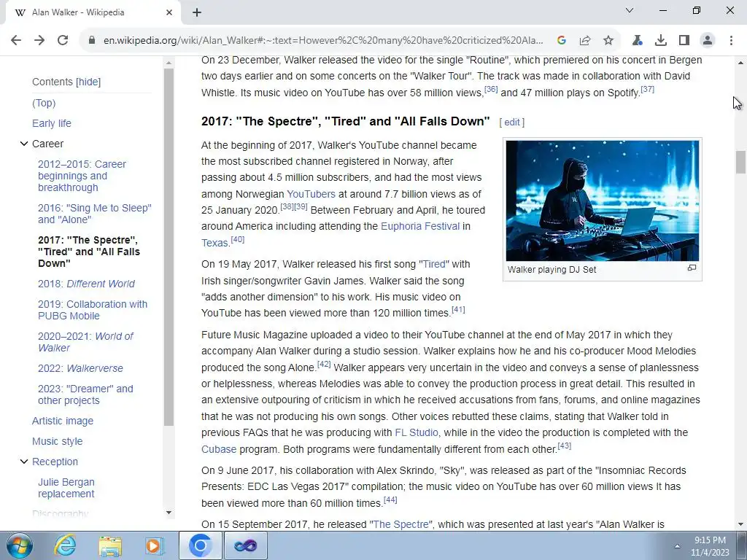Open tab search chevron

click(x=630, y=10)
